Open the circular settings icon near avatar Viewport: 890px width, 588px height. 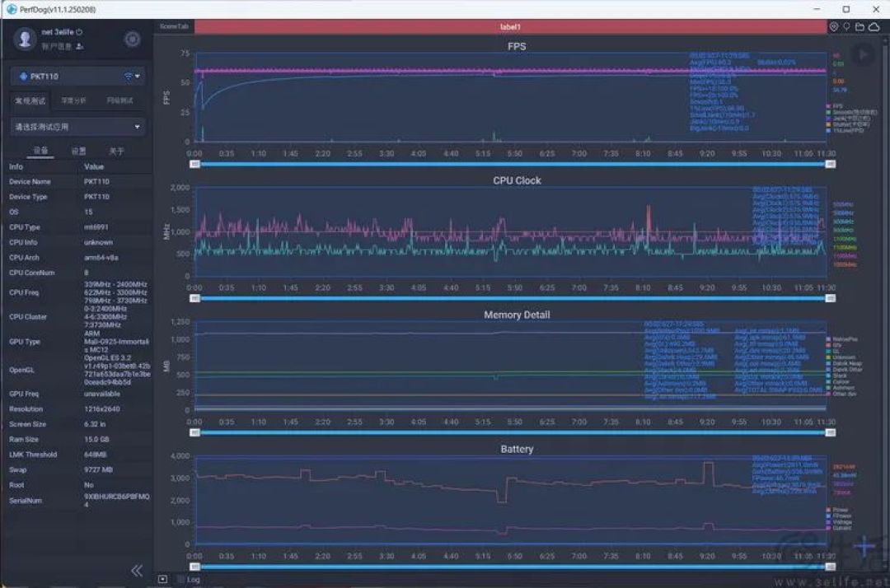coord(132,40)
